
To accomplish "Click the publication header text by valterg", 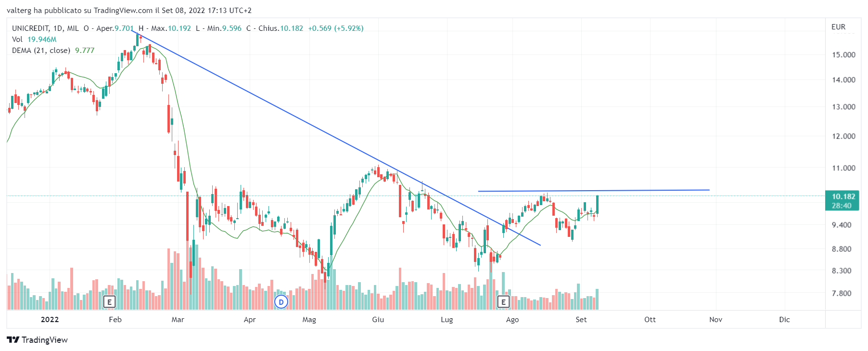I will pyautogui.click(x=129, y=10).
